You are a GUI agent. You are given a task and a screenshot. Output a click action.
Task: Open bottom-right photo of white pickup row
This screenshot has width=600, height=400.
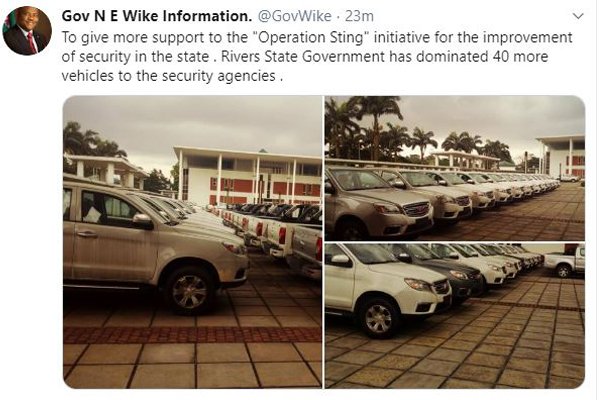[x=455, y=316]
